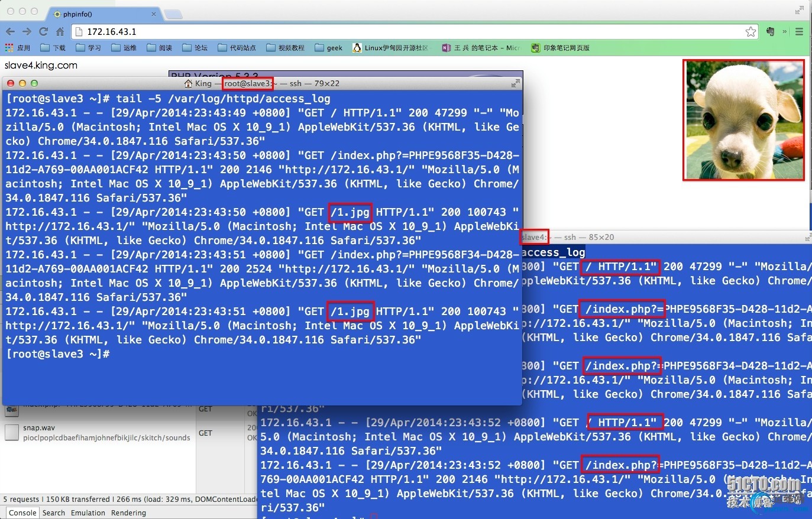Viewport: 812px width, 519px height.
Task: Select the phpinfo() tab
Action: pos(103,14)
